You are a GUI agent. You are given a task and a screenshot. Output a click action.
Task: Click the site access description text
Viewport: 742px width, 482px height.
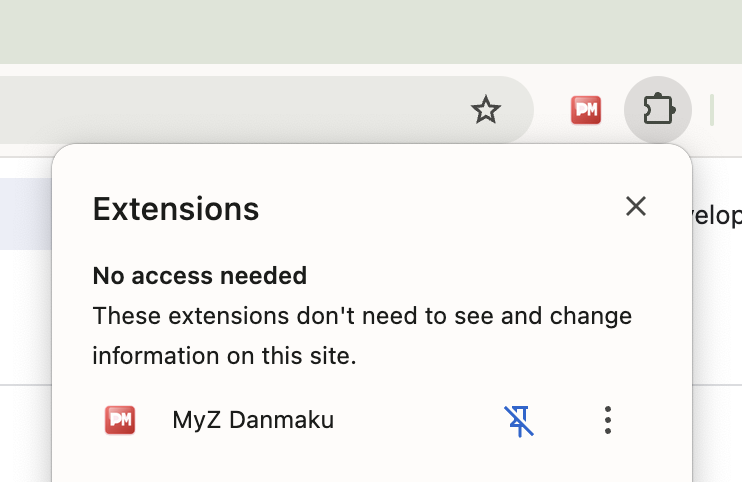pyautogui.click(x=362, y=316)
